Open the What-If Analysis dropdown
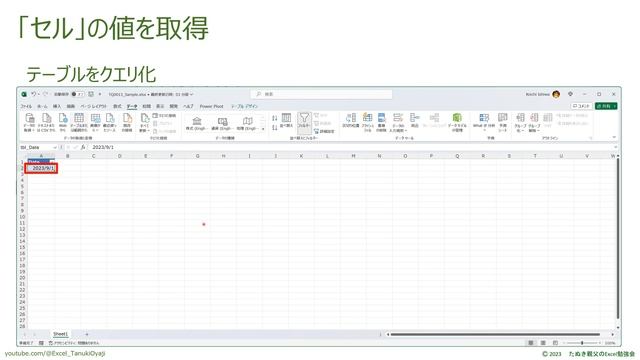The height and width of the screenshot is (360, 640). click(484, 122)
